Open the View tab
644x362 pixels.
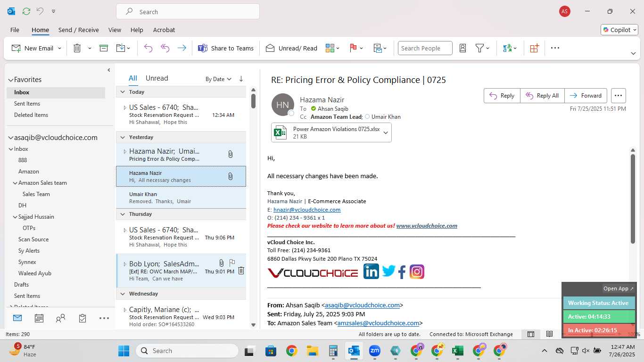115,30
